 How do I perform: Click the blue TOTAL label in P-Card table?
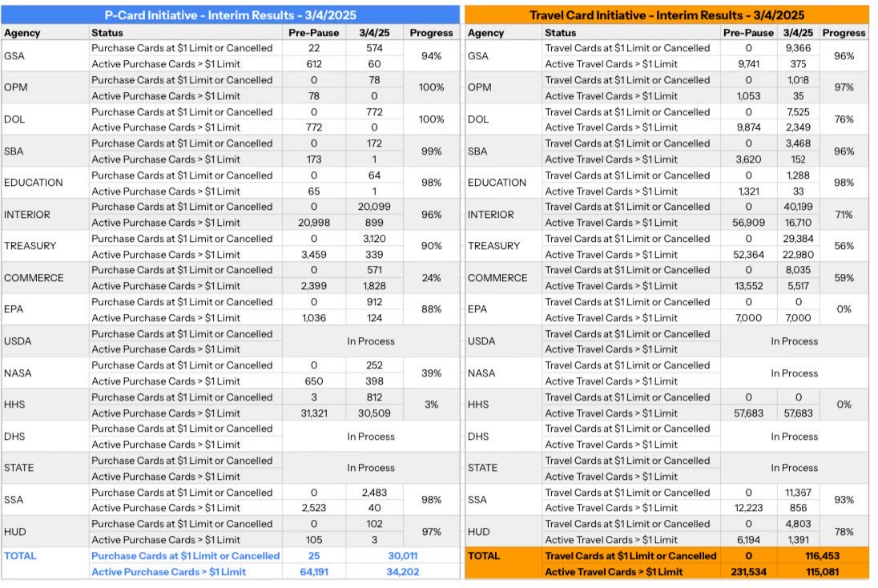21,555
